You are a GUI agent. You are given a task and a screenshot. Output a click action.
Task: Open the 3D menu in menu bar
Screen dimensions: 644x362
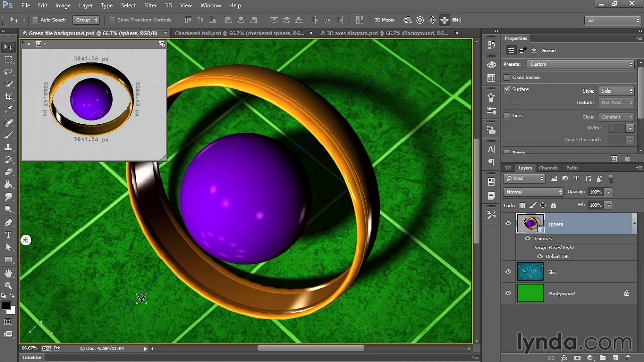click(169, 5)
